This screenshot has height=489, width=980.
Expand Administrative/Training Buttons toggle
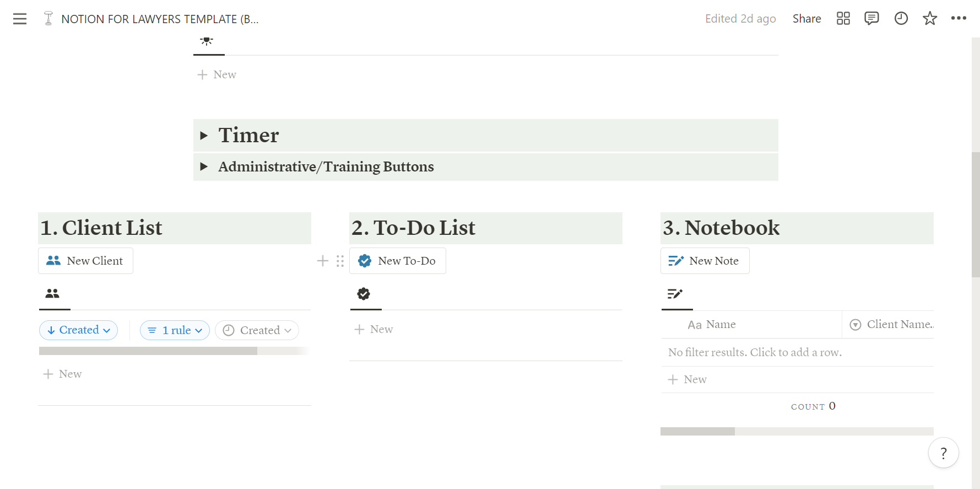204,166
